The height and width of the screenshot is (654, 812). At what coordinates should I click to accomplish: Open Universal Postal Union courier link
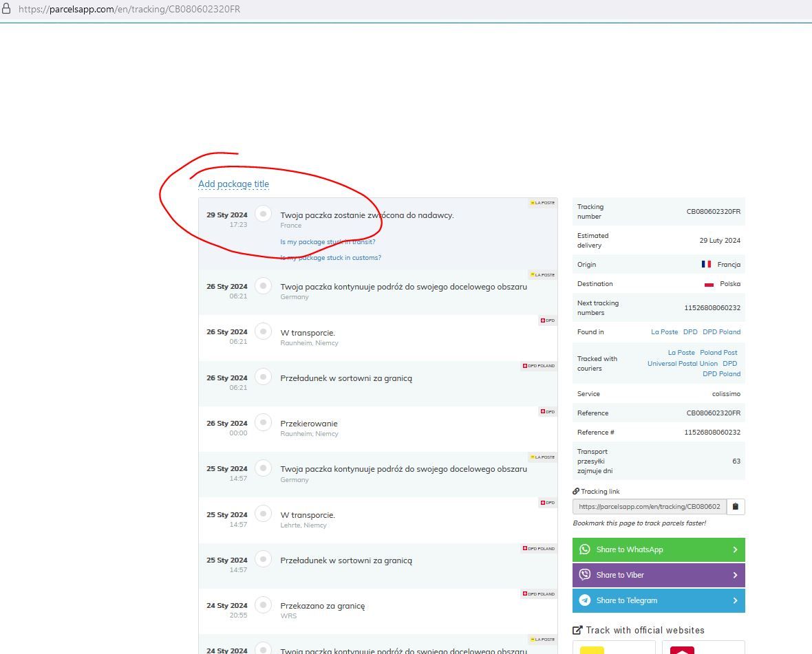pyautogui.click(x=682, y=363)
